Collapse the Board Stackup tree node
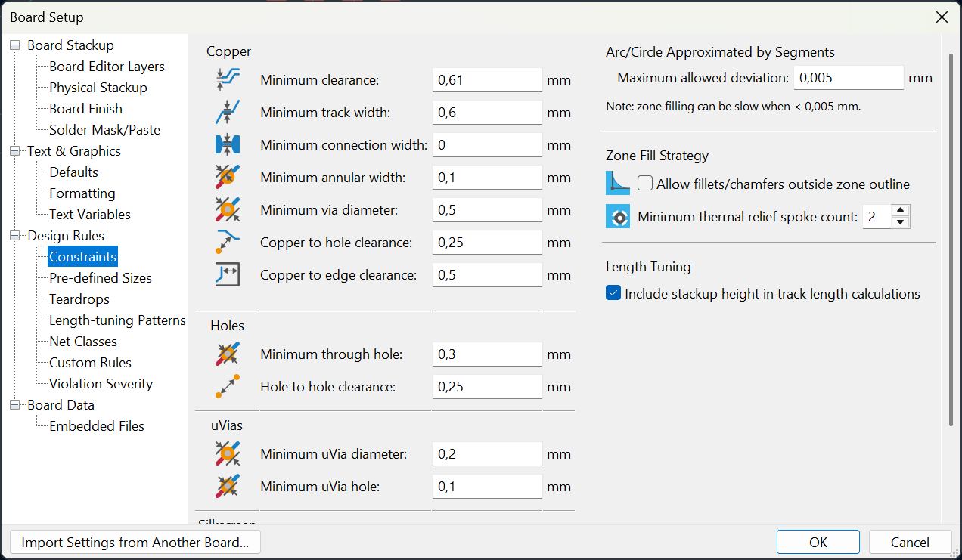Viewport: 962px width, 560px height. (x=15, y=45)
